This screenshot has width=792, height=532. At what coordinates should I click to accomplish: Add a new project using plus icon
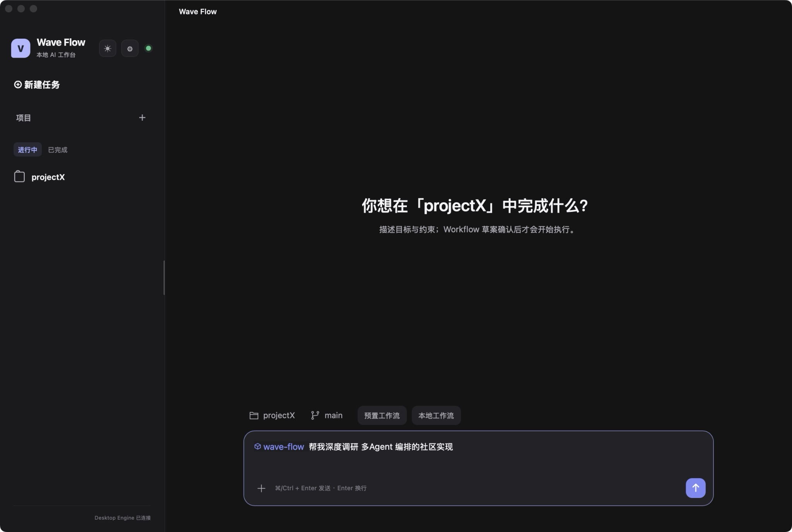pyautogui.click(x=142, y=118)
